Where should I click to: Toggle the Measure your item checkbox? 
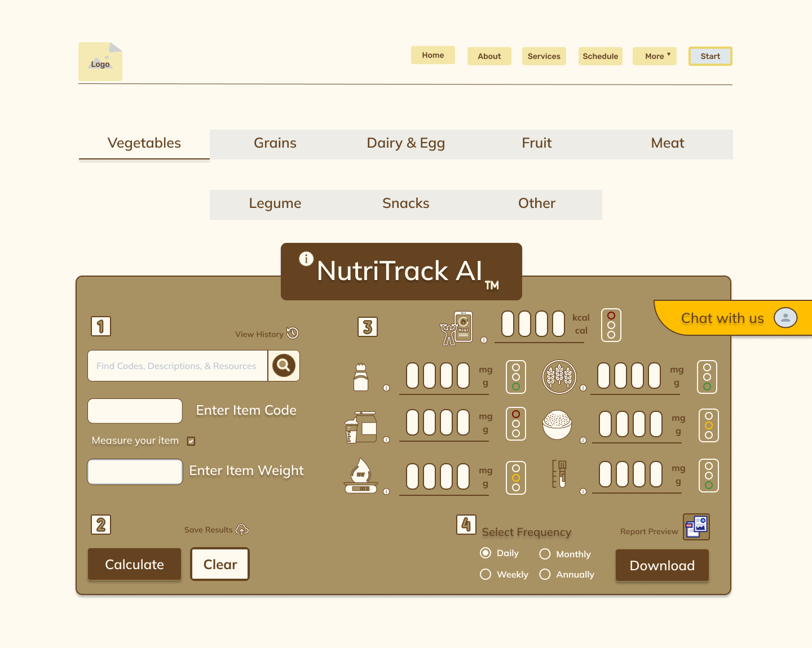coord(191,441)
